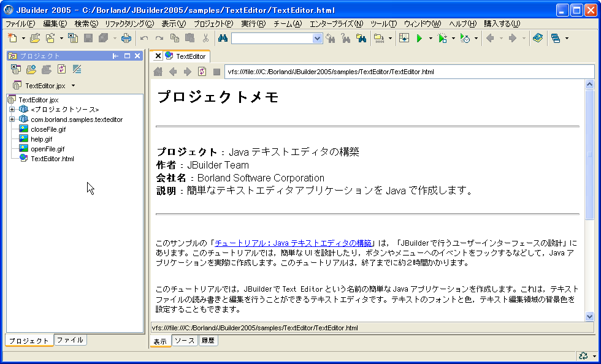Click the Optimize/profile run stopwatch icon
Screen dimensions: 601x364
(465, 39)
